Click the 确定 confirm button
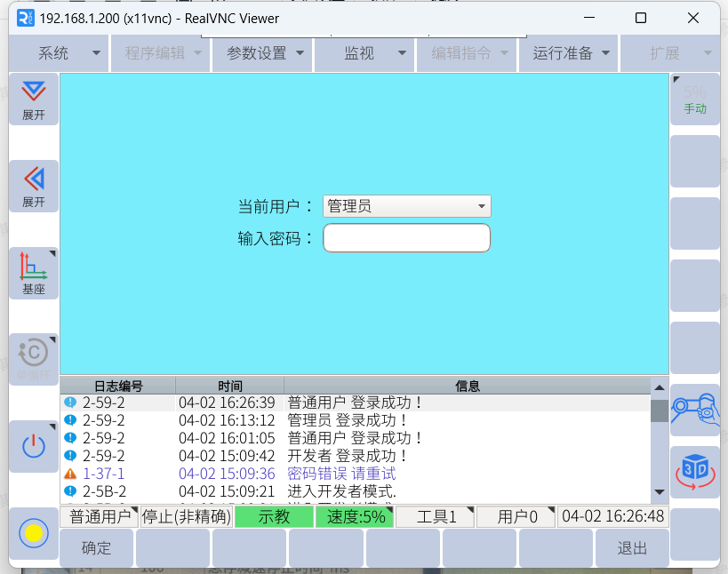Screen dimensions: 728x574 pyautogui.click(x=96, y=548)
